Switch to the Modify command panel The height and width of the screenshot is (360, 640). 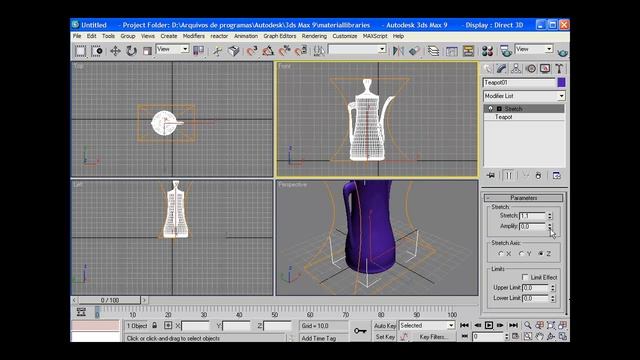pyautogui.click(x=502, y=69)
